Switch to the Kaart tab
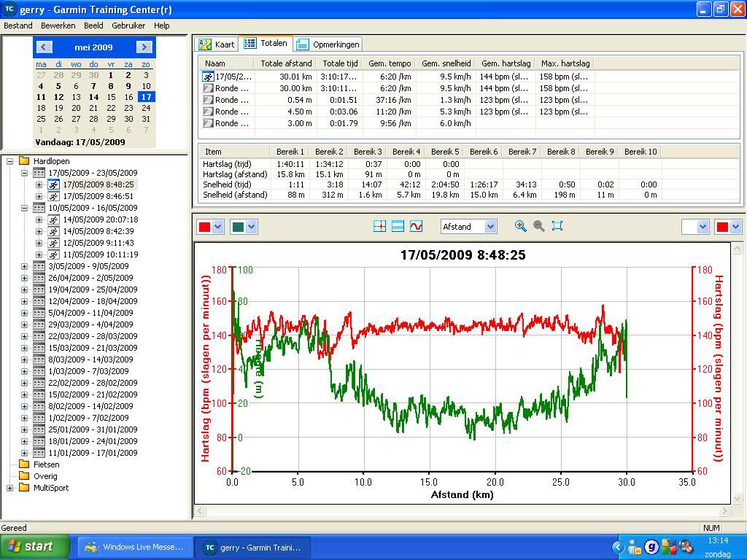 217,44
